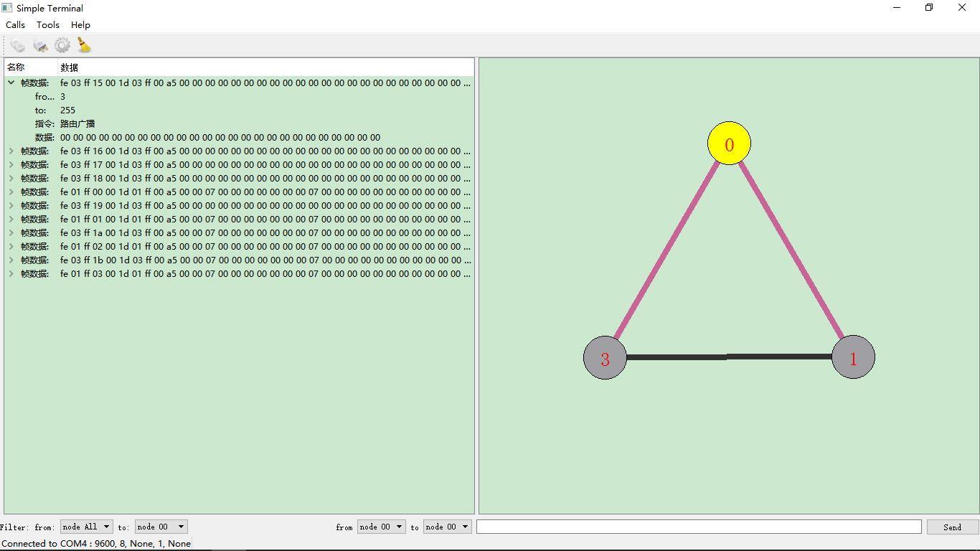Select the '数据: 00 00 00' detail row
This screenshot has height=551, width=980.
coord(239,137)
